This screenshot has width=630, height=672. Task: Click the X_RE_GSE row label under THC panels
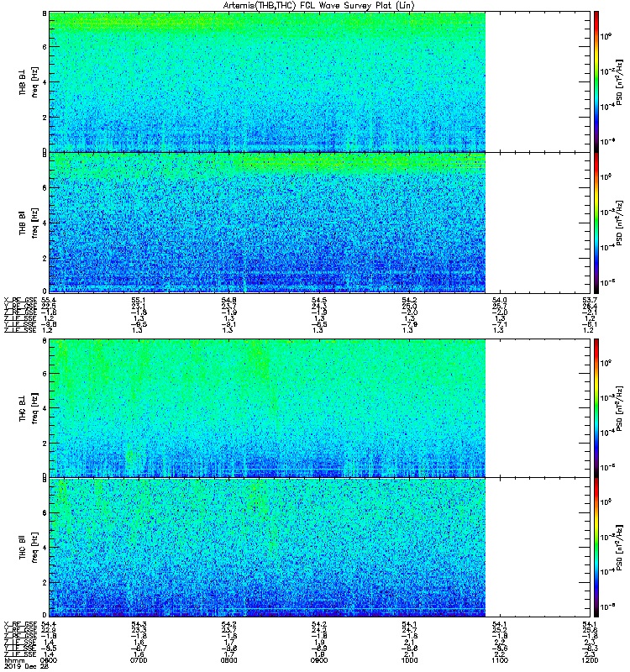click(x=20, y=624)
